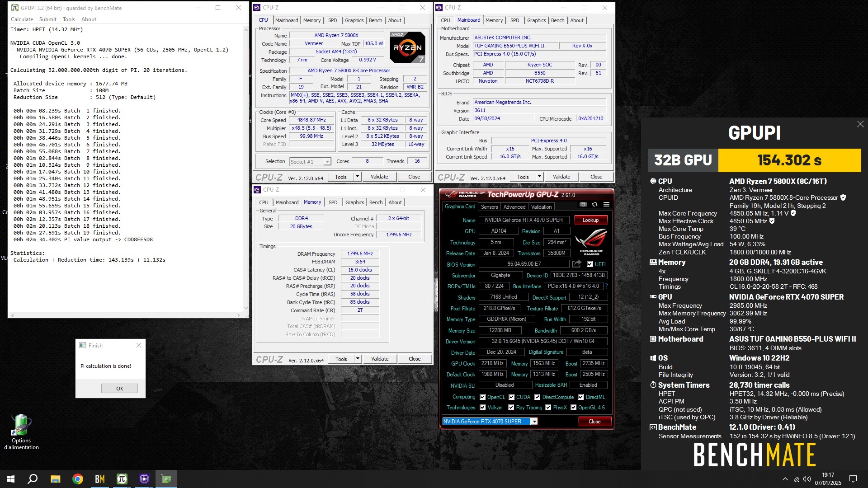The width and height of the screenshot is (868, 488).
Task: Open the Windows Start menu
Action: click(x=11, y=479)
